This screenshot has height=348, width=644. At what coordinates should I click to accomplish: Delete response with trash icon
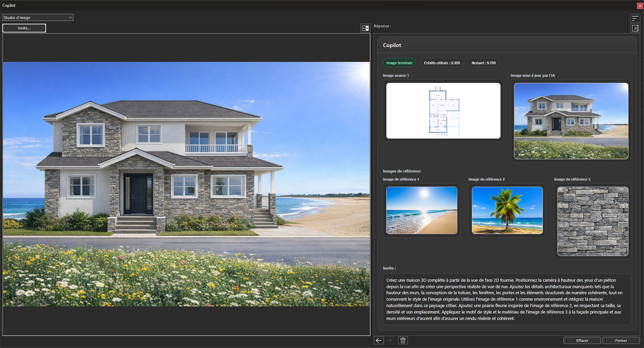coord(403,340)
